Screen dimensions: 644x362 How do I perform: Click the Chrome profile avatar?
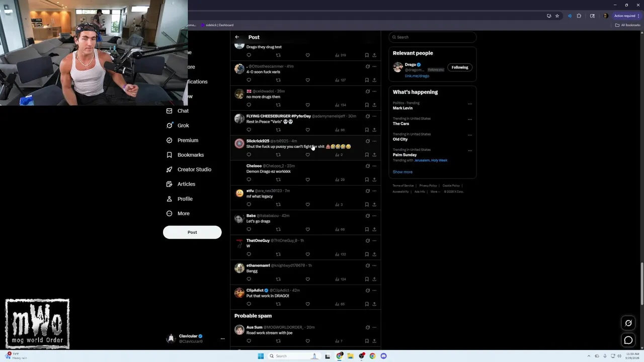(x=605, y=16)
